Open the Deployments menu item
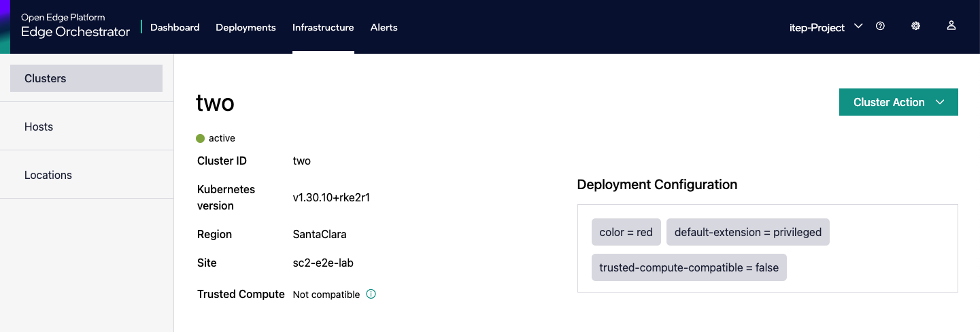This screenshot has height=332, width=980. (x=246, y=27)
